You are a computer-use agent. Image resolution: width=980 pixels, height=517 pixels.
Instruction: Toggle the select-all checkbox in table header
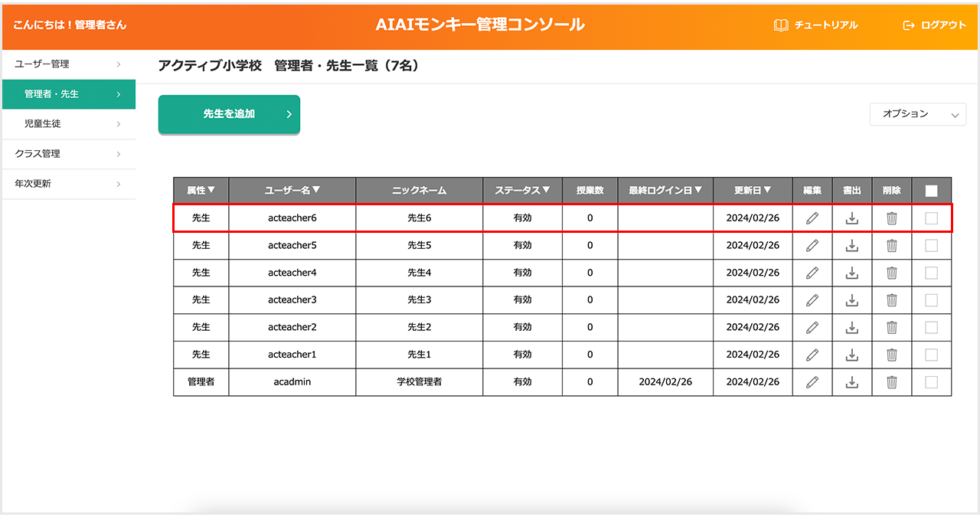tap(931, 191)
